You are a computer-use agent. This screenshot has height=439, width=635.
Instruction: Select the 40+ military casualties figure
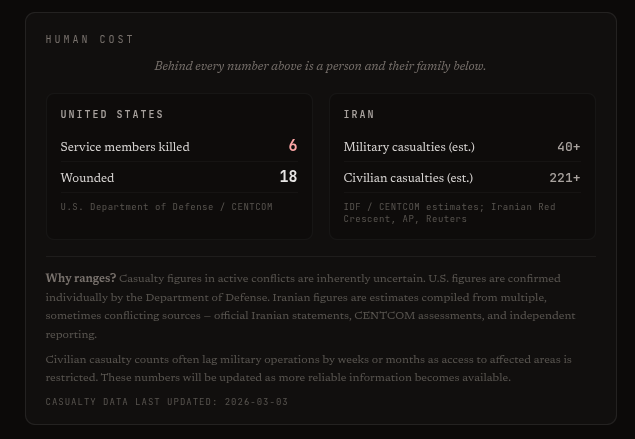pos(568,147)
